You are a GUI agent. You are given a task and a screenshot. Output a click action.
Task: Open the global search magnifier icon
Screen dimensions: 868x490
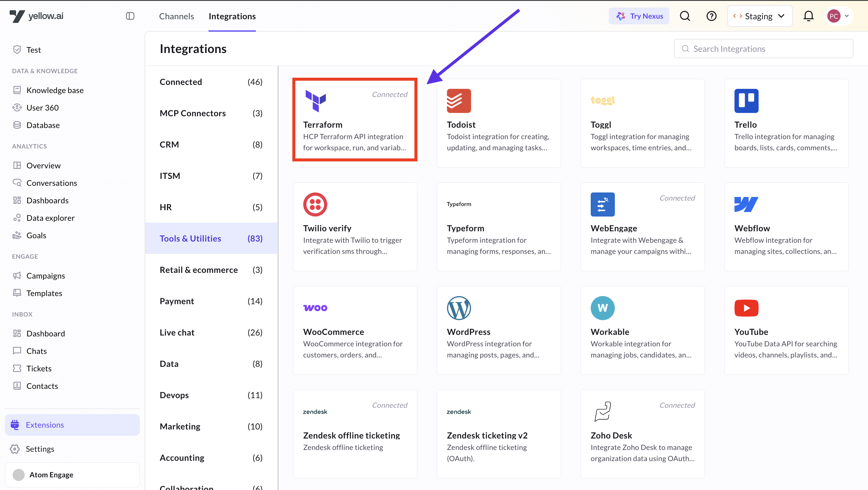pyautogui.click(x=685, y=16)
